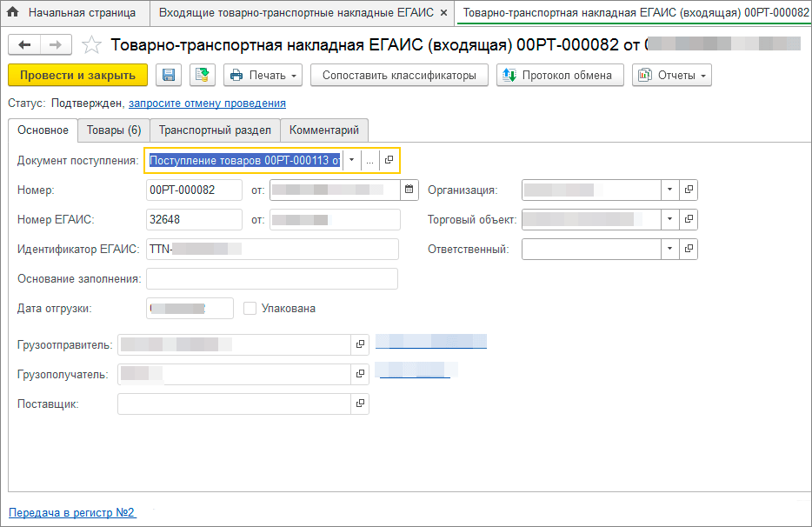This screenshot has width=812, height=527.
Task: Open the Поставщик record icon
Action: [x=360, y=404]
